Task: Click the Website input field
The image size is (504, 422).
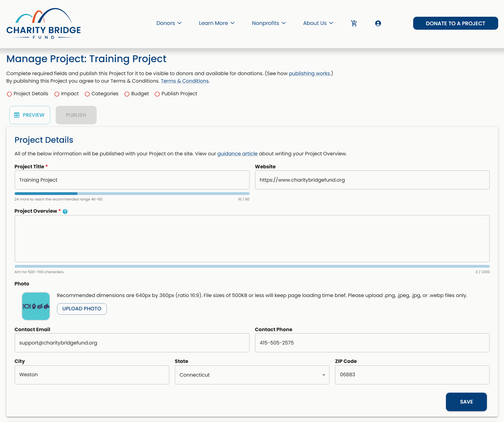Action: (372, 180)
